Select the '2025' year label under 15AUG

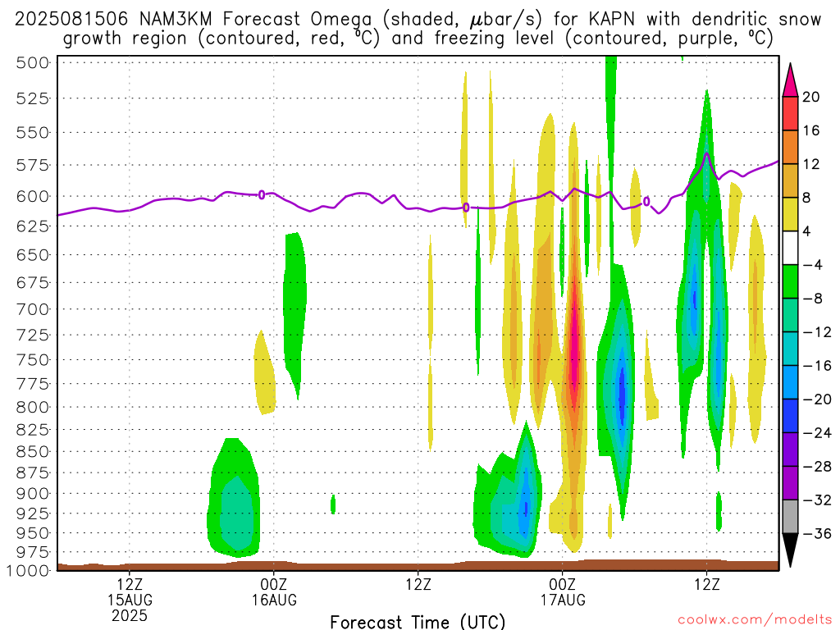(130, 616)
